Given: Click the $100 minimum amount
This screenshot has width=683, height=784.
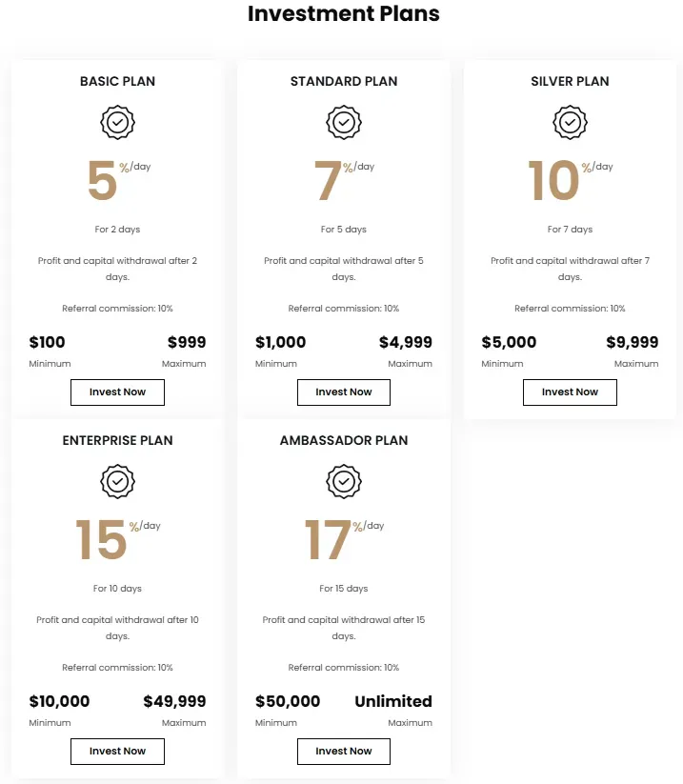Looking at the screenshot, I should coord(48,343).
